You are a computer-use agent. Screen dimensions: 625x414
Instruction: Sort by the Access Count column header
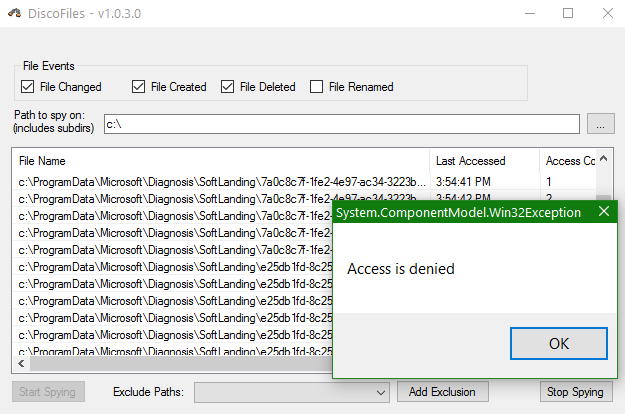coord(568,161)
